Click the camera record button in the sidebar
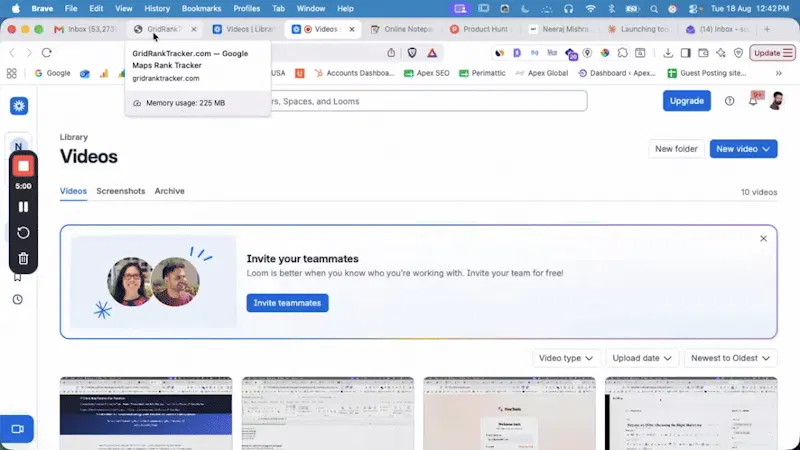 [17, 429]
